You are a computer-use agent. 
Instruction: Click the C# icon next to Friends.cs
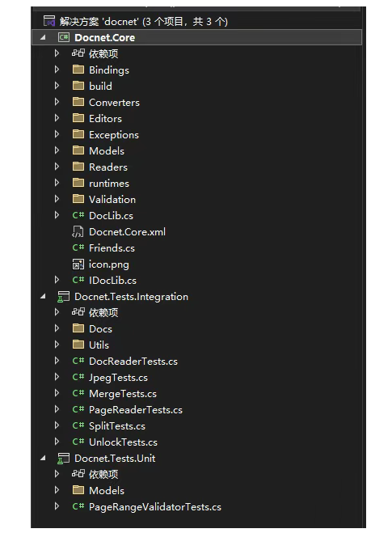pyautogui.click(x=78, y=247)
